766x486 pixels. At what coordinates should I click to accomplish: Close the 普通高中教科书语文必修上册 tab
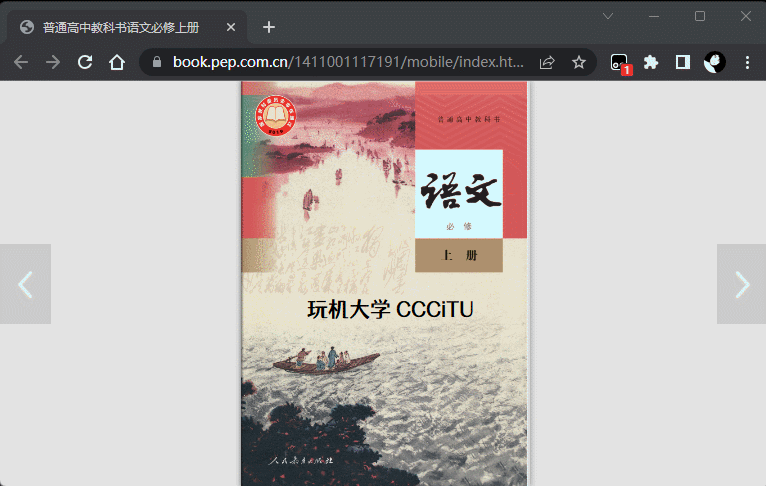point(232,27)
